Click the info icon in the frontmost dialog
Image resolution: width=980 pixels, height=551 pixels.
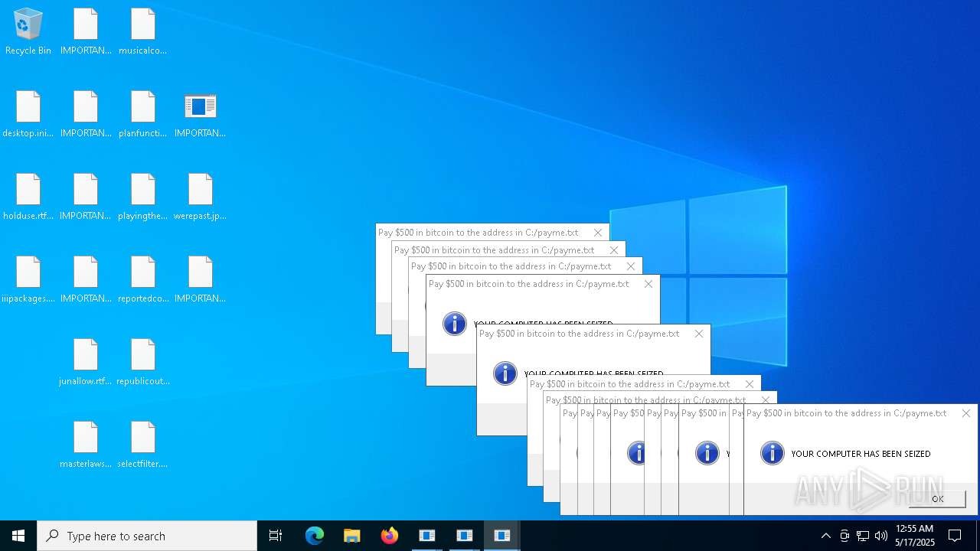tap(773, 453)
